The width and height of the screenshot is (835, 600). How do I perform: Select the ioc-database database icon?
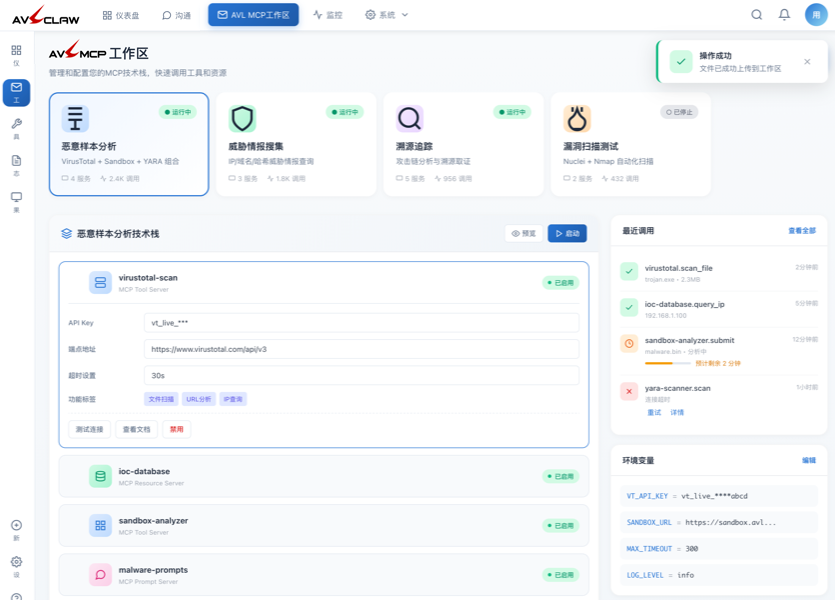point(99,477)
